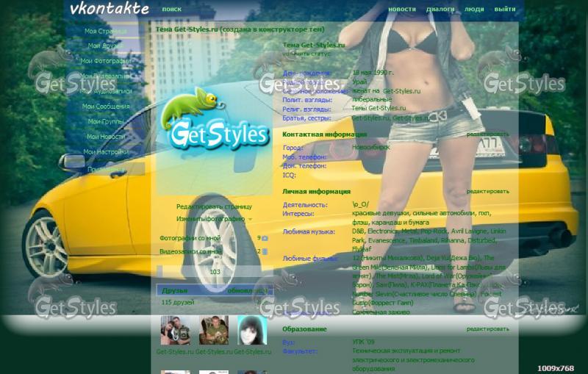Viewport: 588px width, 374px height.
Task: Open 'новости' in the top navigation
Action: 402,10
